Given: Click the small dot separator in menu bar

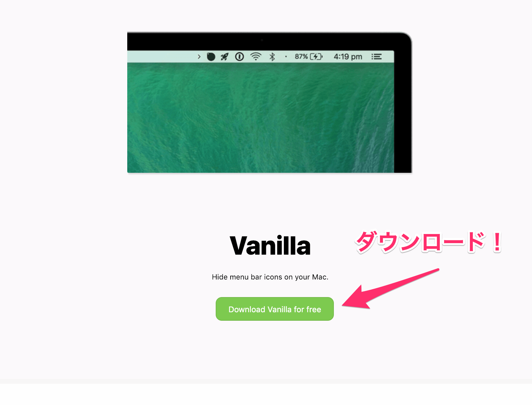Looking at the screenshot, I should coord(286,57).
